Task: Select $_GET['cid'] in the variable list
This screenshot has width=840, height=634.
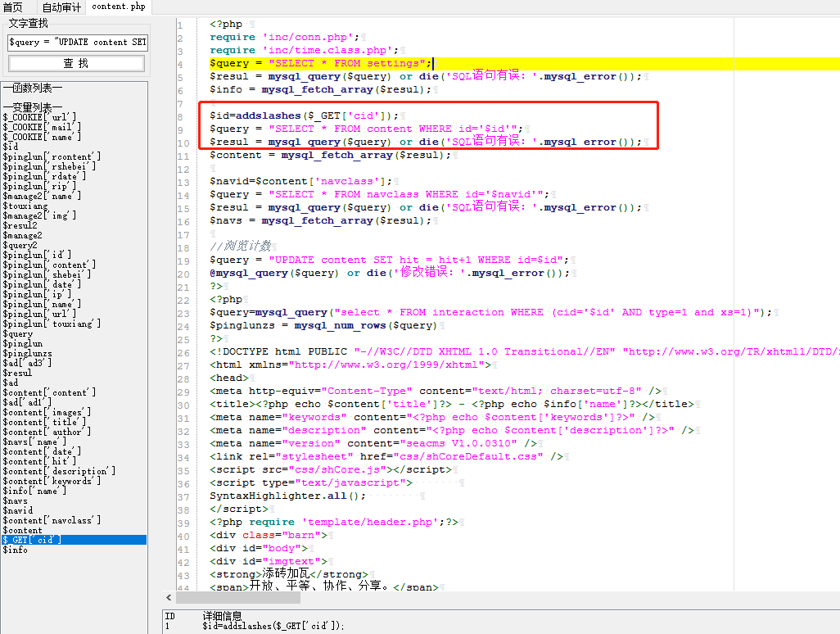Action: point(74,540)
